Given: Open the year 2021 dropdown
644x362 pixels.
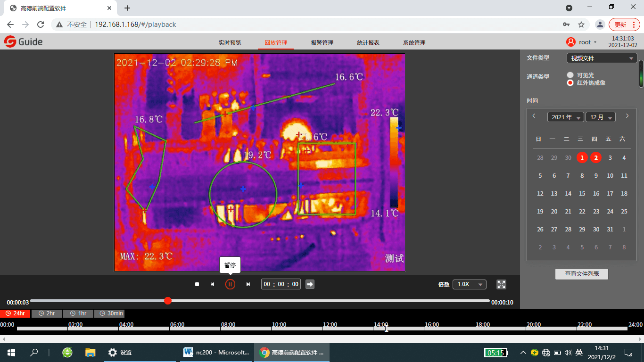Looking at the screenshot, I should [x=565, y=117].
